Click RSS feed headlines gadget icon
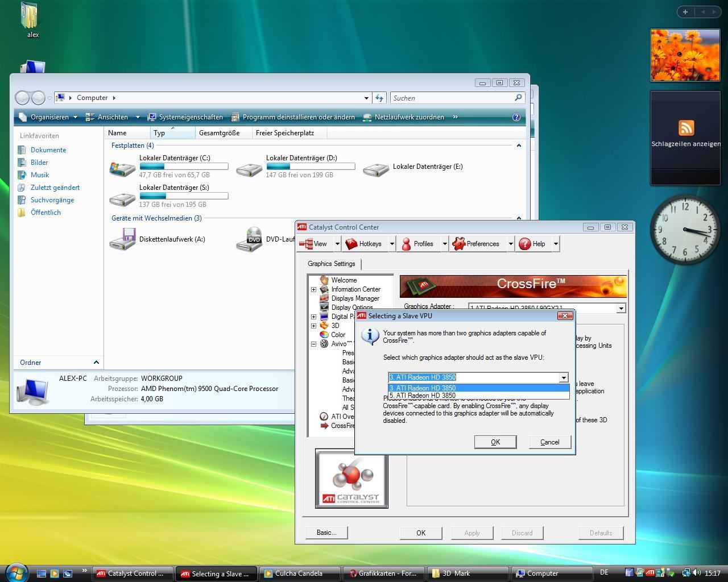 (686, 127)
